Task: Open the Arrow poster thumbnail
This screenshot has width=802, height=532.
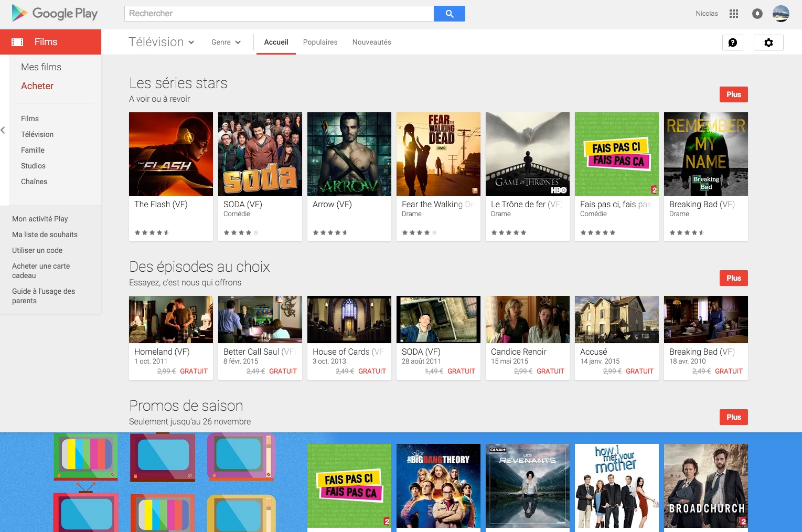Action: coord(349,154)
